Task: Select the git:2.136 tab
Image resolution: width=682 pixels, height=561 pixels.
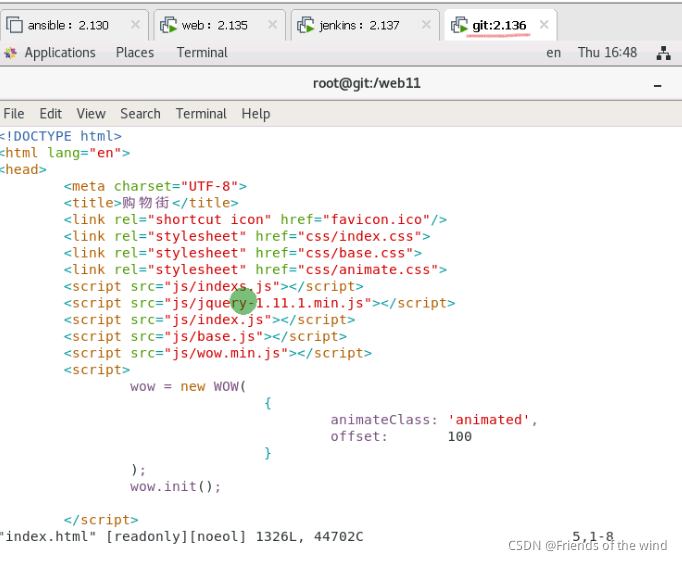Action: coord(499,25)
